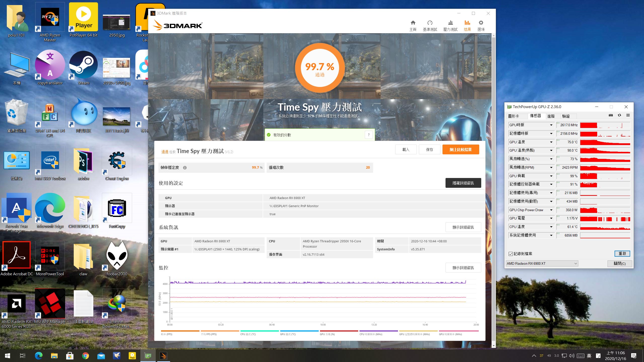Viewport: 644px width, 362px height.
Task: Click GPU-Z 重啟 reset button
Action: (622, 253)
